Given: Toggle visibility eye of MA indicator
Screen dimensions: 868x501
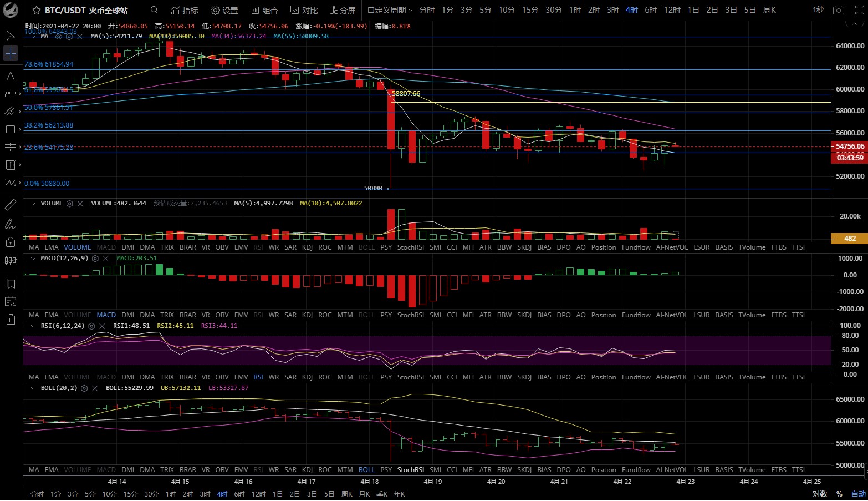Looking at the screenshot, I should [59, 36].
